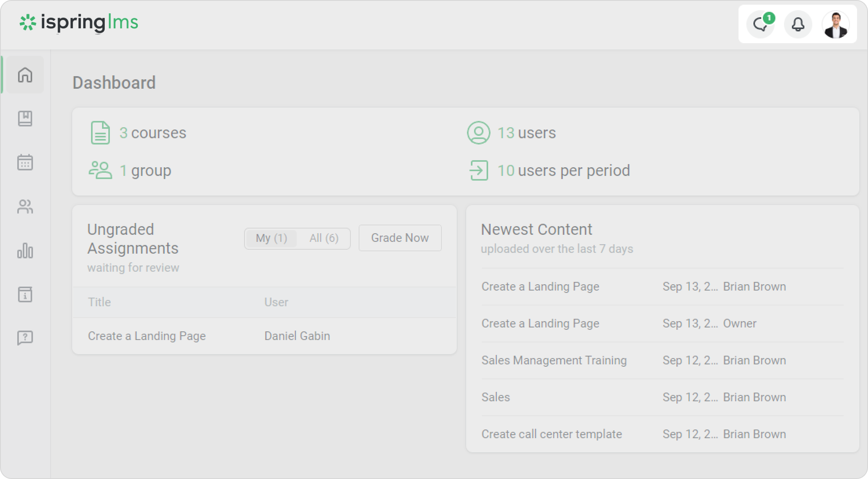Image resolution: width=868 pixels, height=479 pixels.
Task: Open the Learning content book icon
Action: point(25,119)
